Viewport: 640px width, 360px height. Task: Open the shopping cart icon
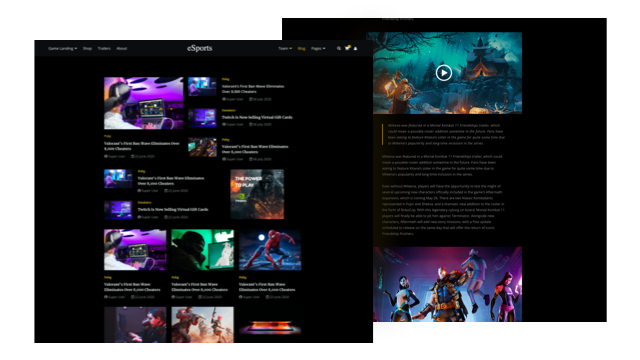[347, 48]
